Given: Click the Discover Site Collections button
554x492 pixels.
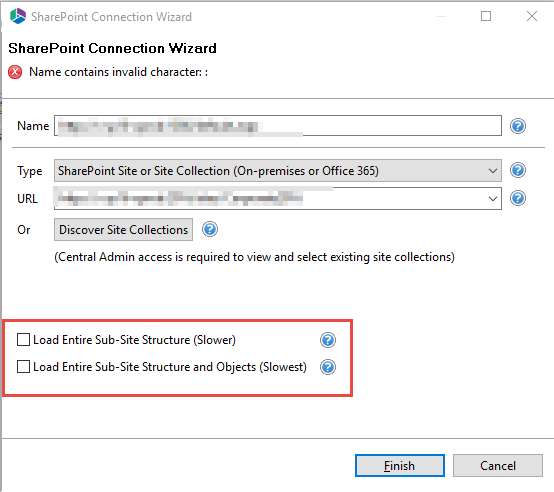Looking at the screenshot, I should coord(123,230).
